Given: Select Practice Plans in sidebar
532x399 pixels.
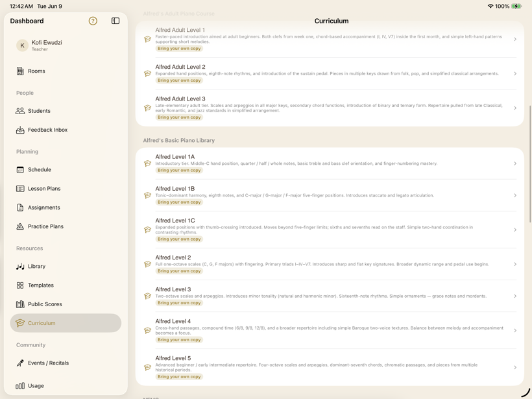Looking at the screenshot, I should 66,226.
